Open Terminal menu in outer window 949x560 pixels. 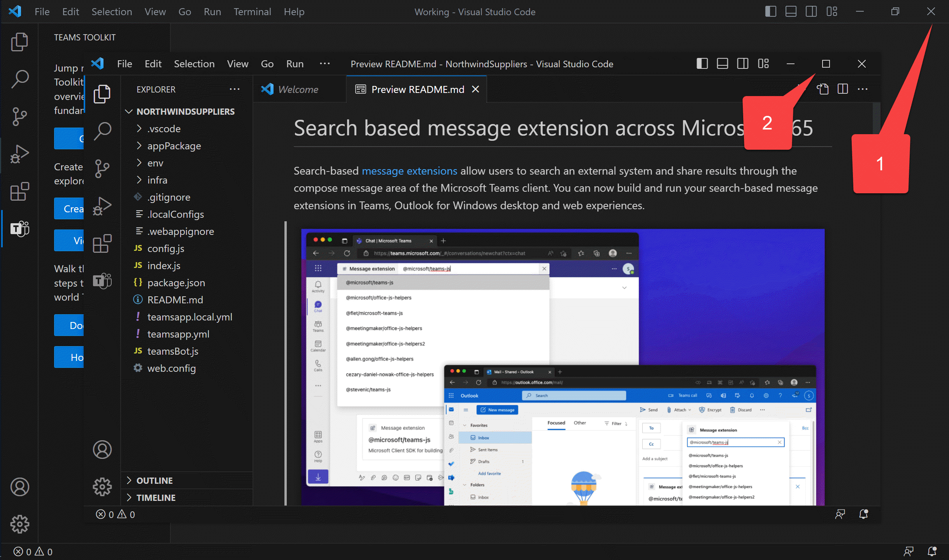coord(252,12)
